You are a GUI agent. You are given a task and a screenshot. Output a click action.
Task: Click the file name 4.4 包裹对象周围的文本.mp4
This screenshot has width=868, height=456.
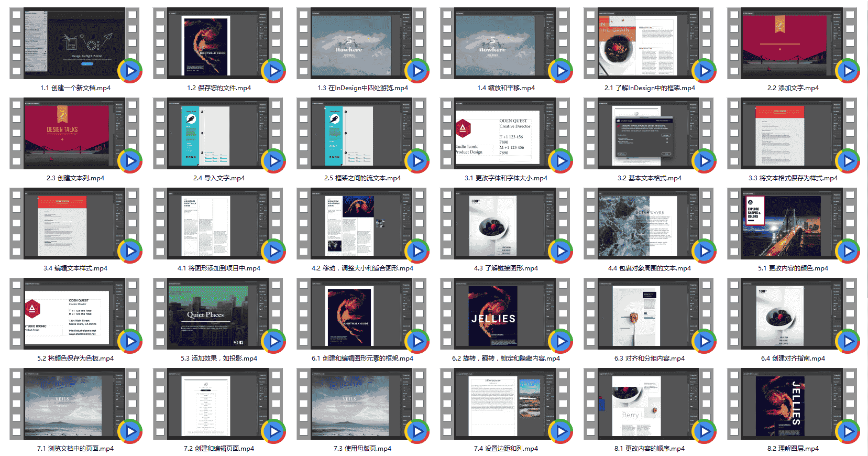pos(650,268)
